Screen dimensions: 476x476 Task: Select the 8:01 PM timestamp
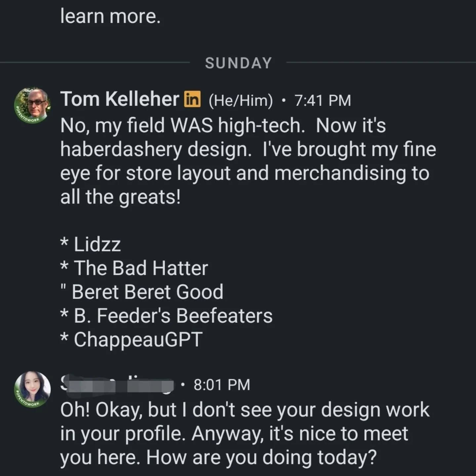tap(222, 385)
